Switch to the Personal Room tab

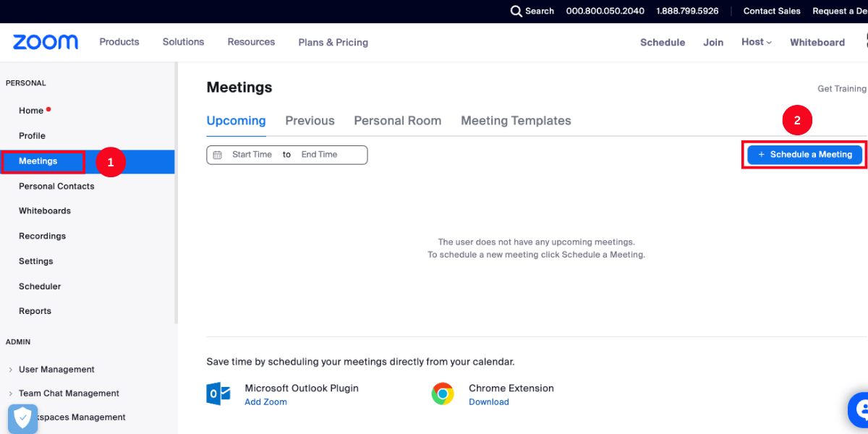point(398,121)
